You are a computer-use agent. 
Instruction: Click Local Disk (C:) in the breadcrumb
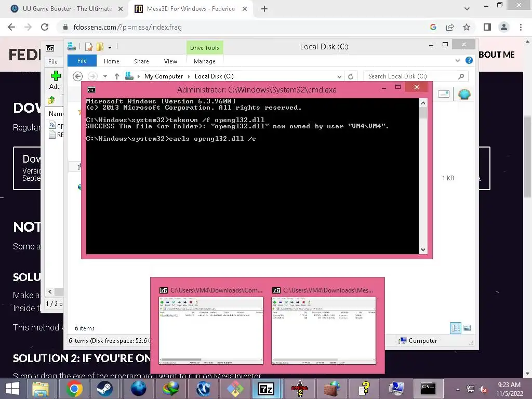click(x=214, y=76)
